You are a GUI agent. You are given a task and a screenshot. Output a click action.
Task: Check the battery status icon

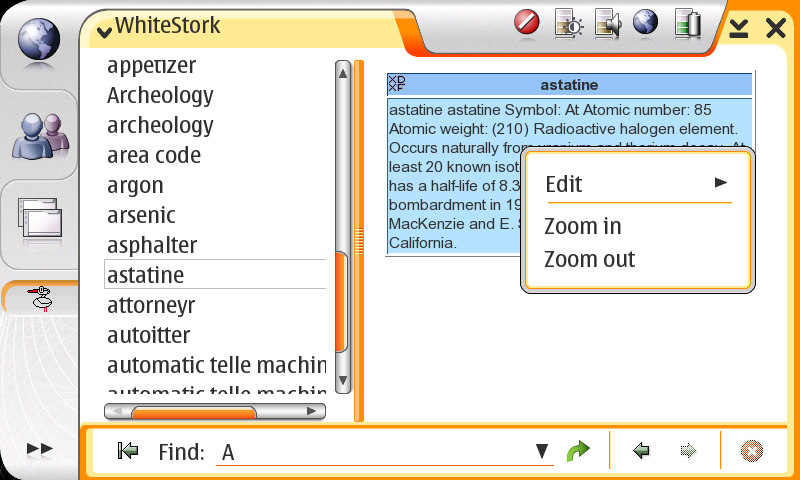[687, 23]
